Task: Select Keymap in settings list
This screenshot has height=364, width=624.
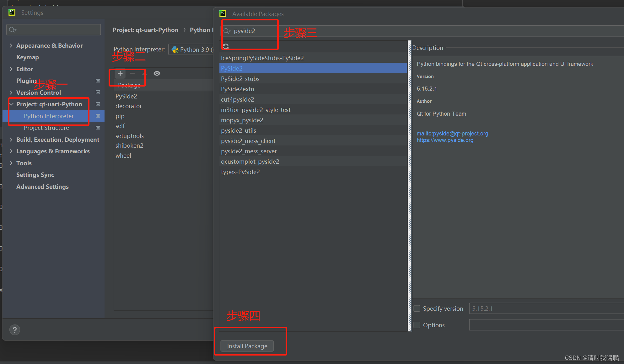Action: tap(28, 57)
